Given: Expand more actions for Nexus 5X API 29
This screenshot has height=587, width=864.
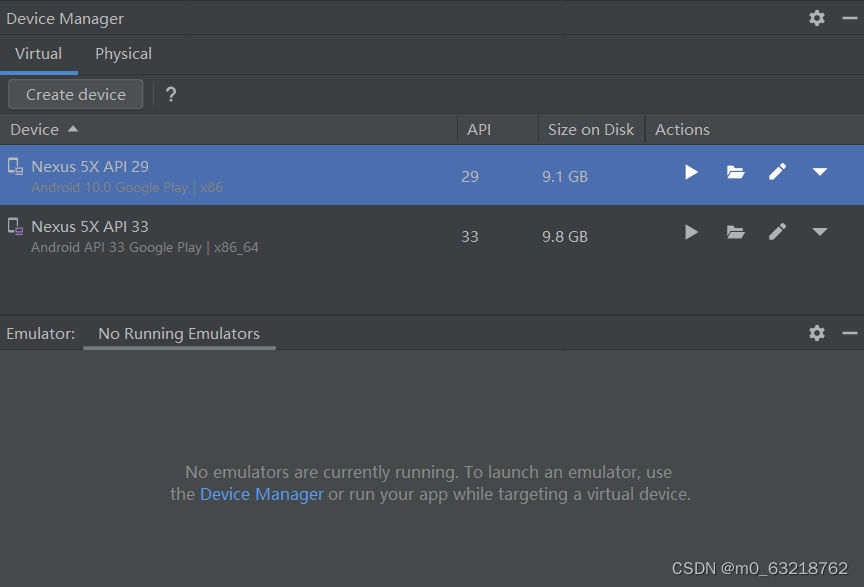Looking at the screenshot, I should click(820, 172).
